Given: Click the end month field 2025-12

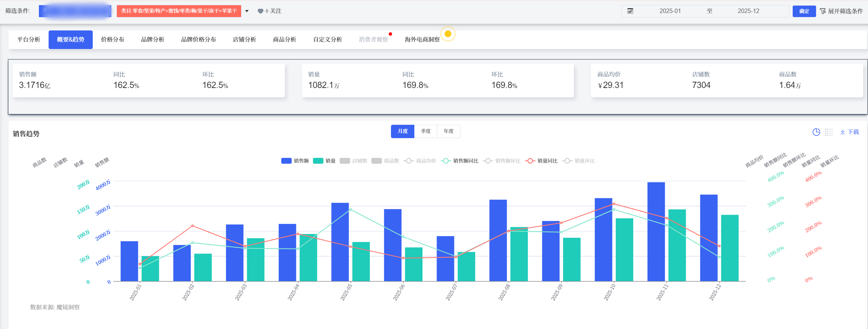Looking at the screenshot, I should point(748,11).
